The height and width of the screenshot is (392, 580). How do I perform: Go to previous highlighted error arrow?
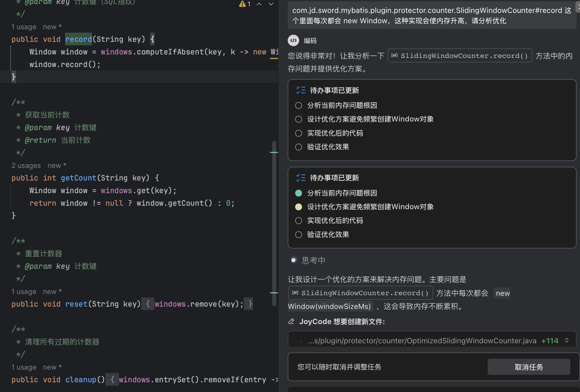point(259,4)
